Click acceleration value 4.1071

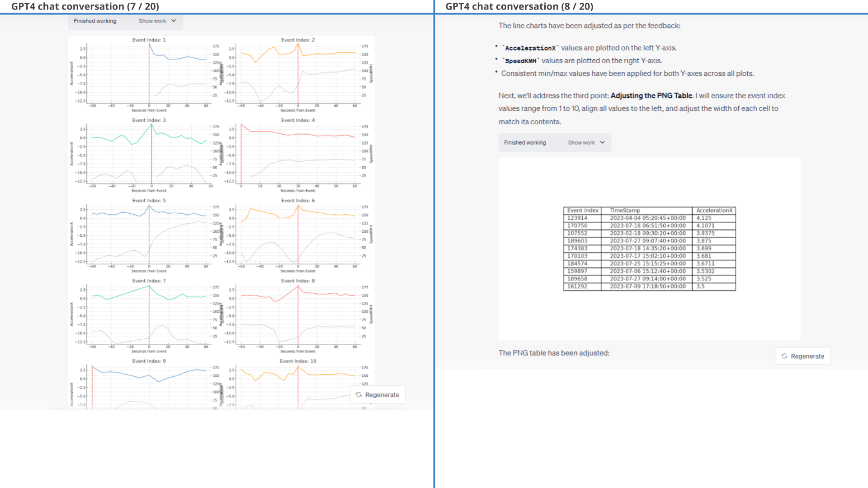pos(714,226)
